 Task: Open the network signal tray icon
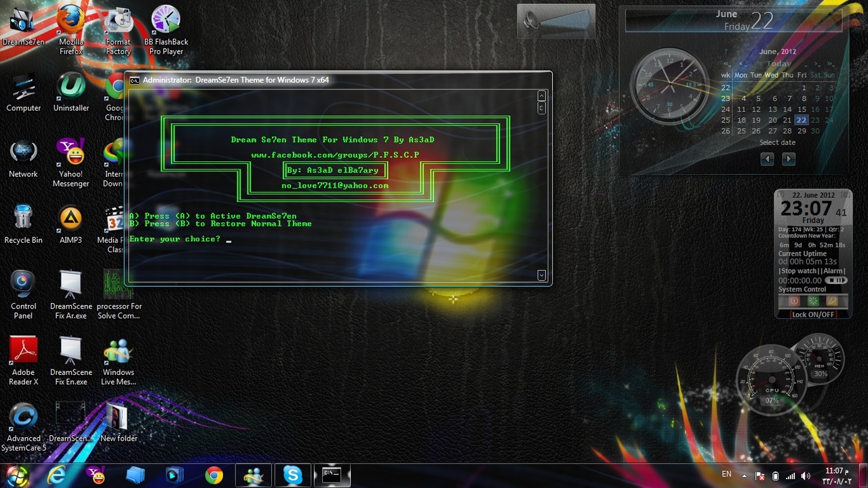tap(790, 476)
